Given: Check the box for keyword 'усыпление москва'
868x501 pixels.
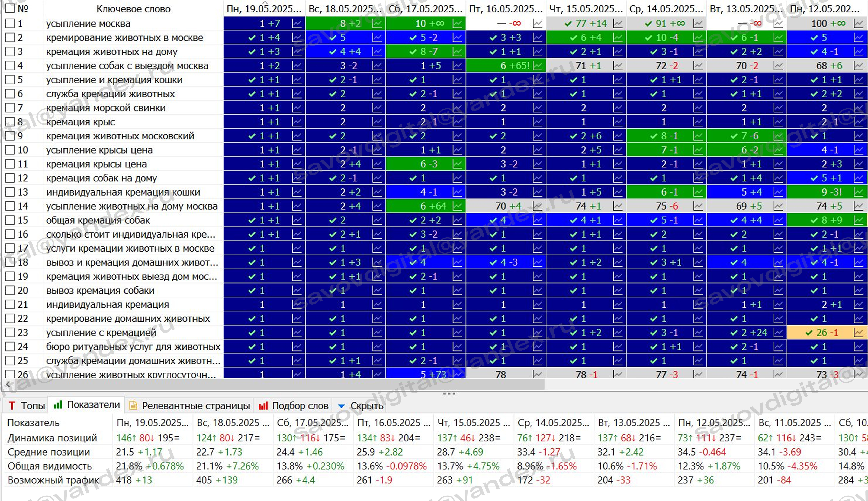Looking at the screenshot, I should tap(10, 23).
